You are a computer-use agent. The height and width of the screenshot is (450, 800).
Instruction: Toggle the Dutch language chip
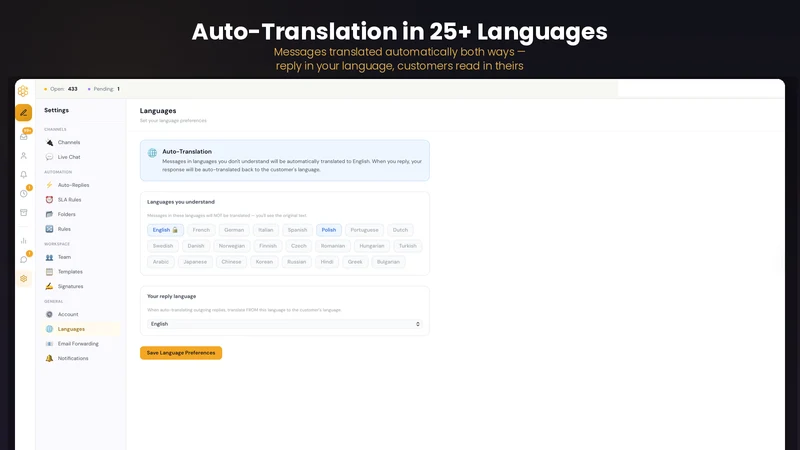[x=401, y=230]
